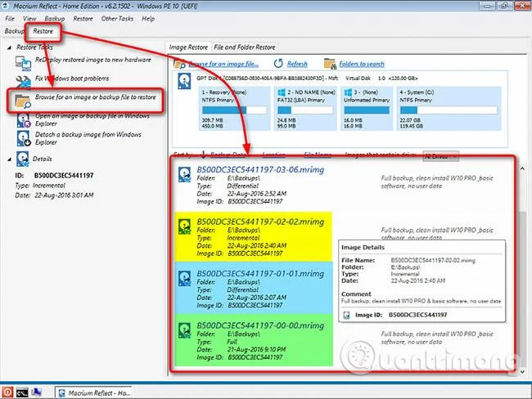
Task: Select the 3 - Unformatted Primary partition
Action: (x=367, y=109)
